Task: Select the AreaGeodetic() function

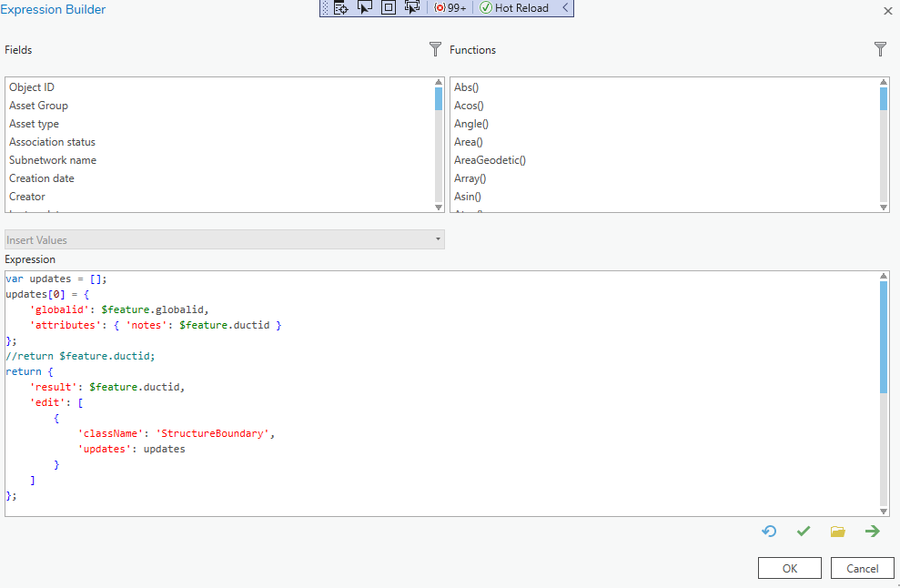Action: [490, 160]
